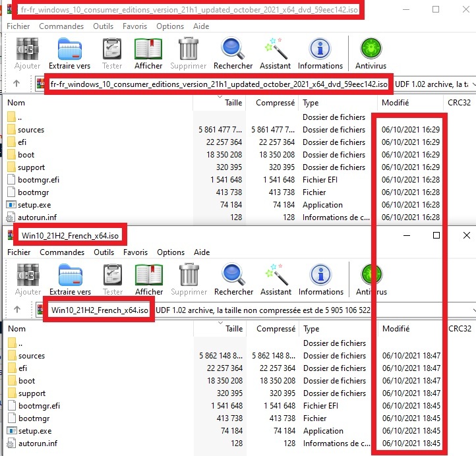The height and width of the screenshot is (456, 476).
Task: Click Antivirus bug icon in top window
Action: pyautogui.click(x=371, y=53)
